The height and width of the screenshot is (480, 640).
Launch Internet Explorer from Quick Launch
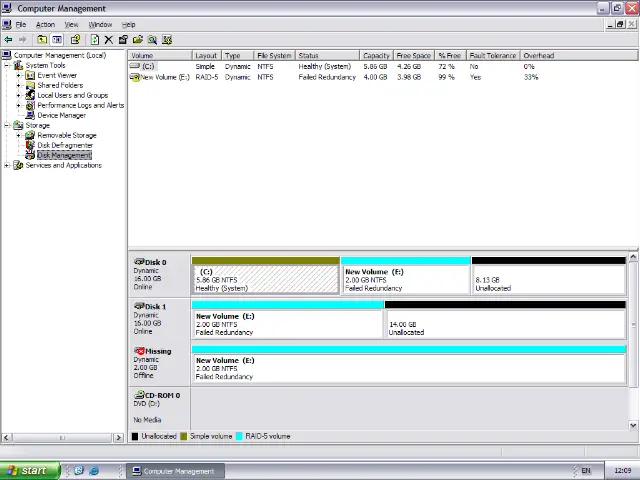point(94,471)
